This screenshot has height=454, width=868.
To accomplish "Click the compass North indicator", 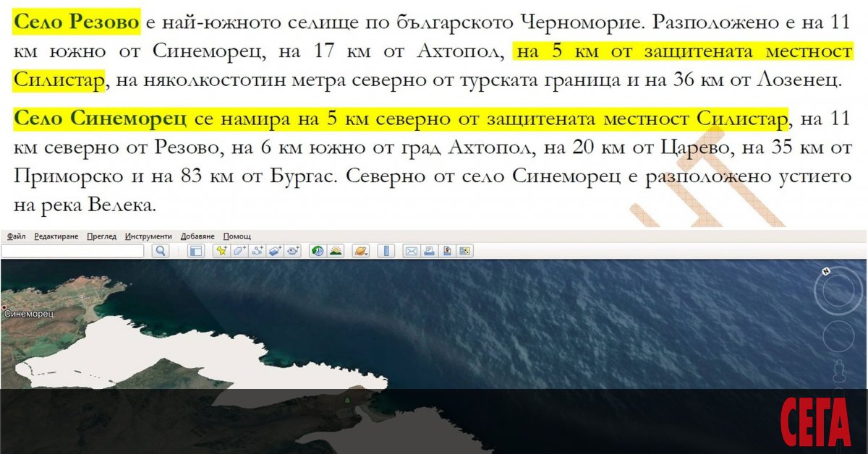I will [825, 273].
